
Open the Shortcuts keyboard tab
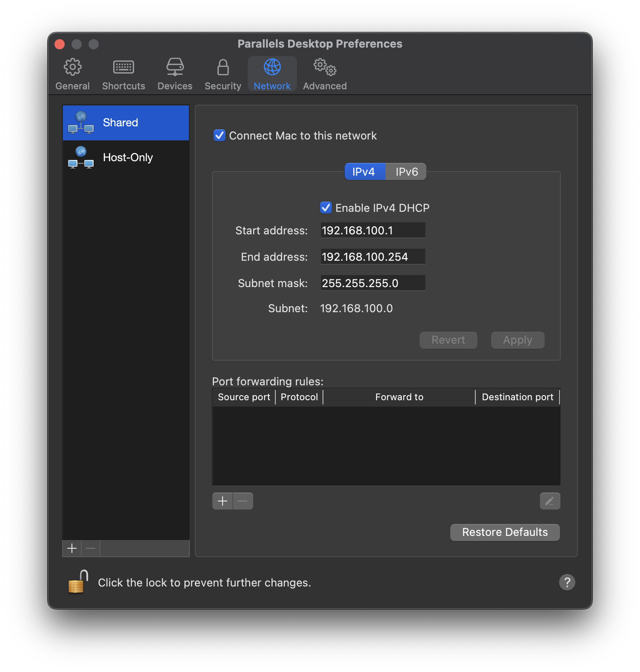pos(123,74)
